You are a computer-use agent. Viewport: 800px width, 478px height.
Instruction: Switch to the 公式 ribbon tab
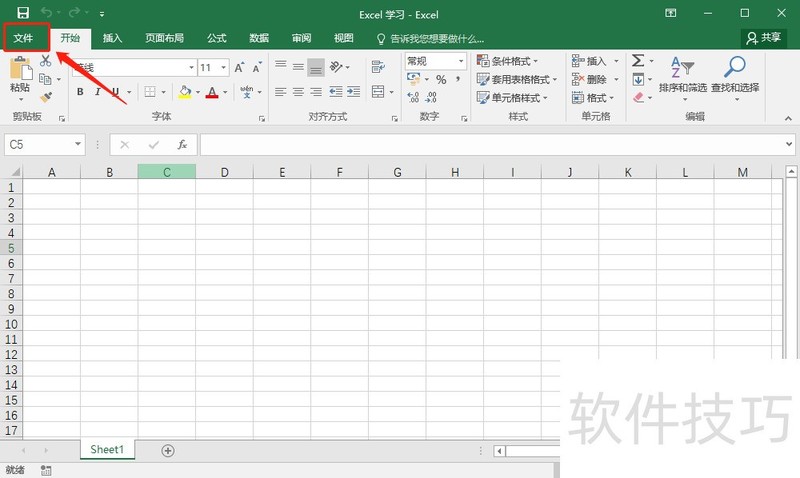pos(216,38)
